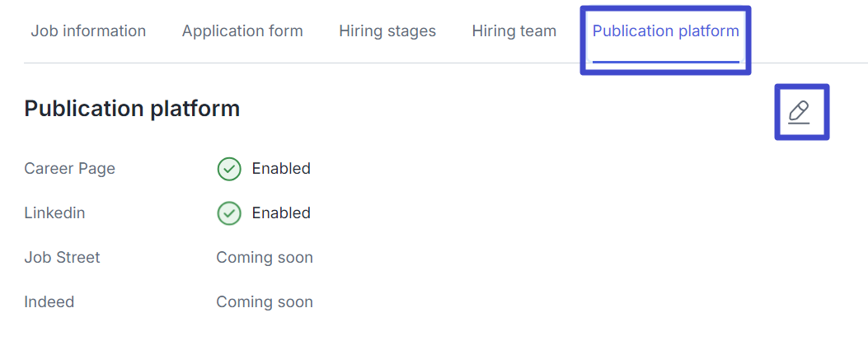
Task: Click Coming soon next to Indeed
Action: click(x=265, y=302)
